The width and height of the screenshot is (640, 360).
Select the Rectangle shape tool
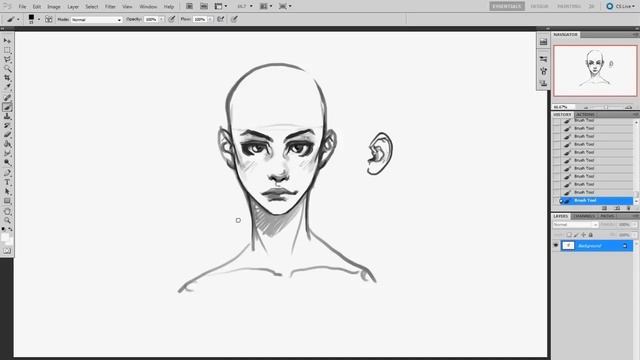7,201
